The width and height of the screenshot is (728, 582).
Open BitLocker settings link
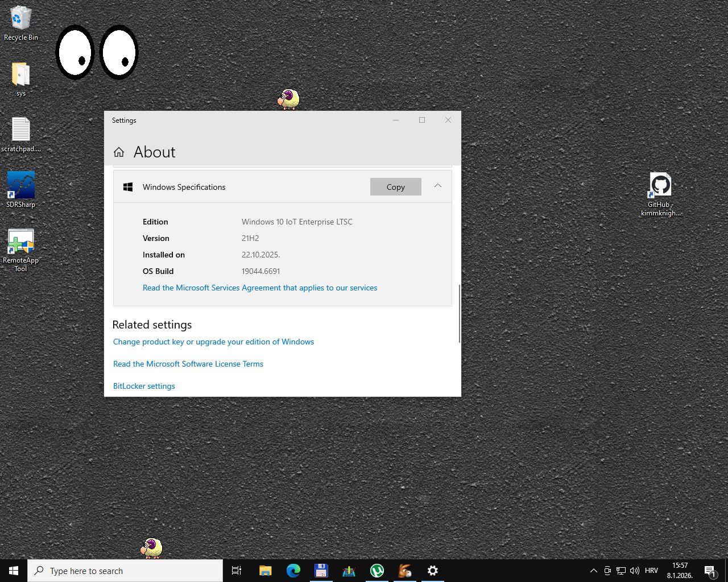coord(144,386)
